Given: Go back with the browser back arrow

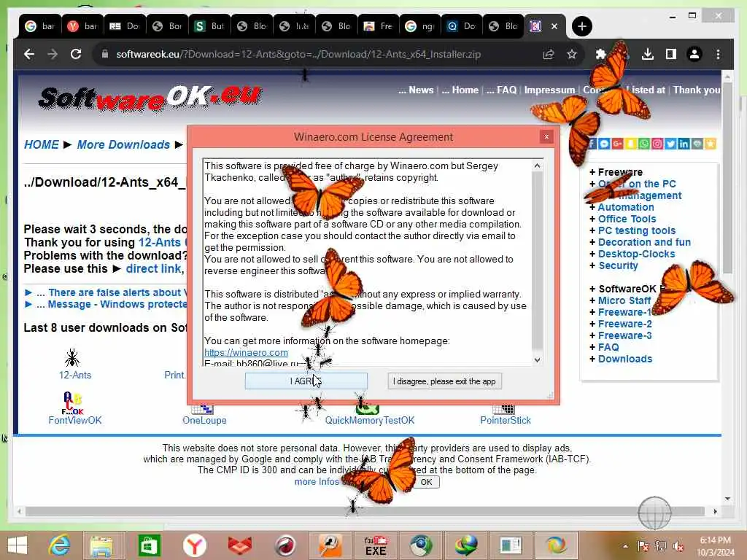Looking at the screenshot, I should point(29,54).
